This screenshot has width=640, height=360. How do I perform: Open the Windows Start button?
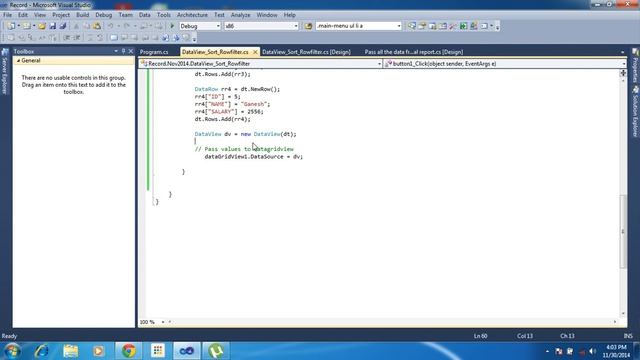pyautogui.click(x=12, y=351)
